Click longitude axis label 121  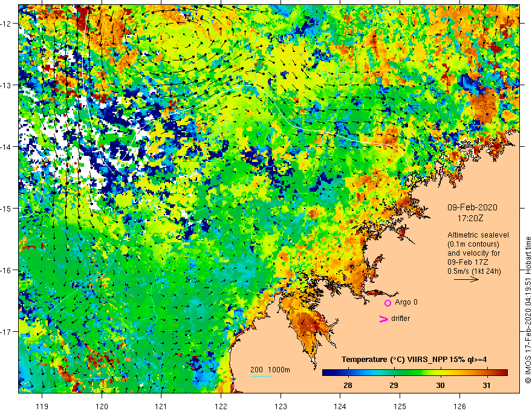coord(161,406)
